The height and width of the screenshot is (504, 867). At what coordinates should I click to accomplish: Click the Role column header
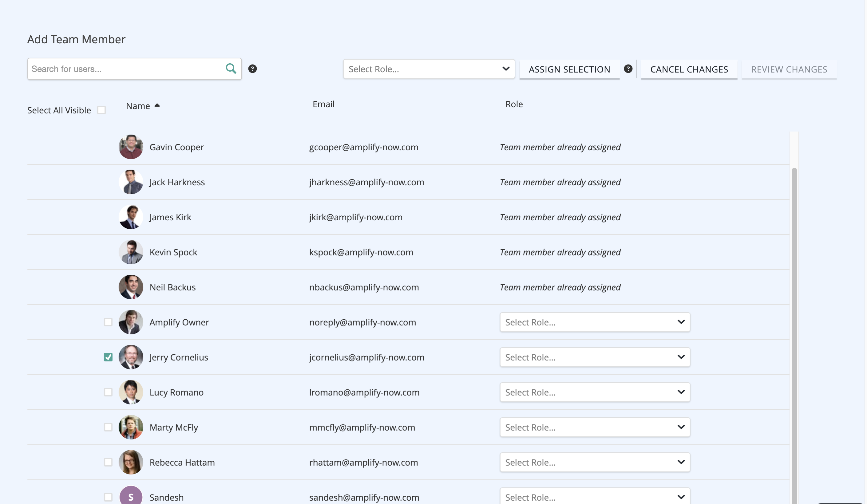click(x=514, y=104)
